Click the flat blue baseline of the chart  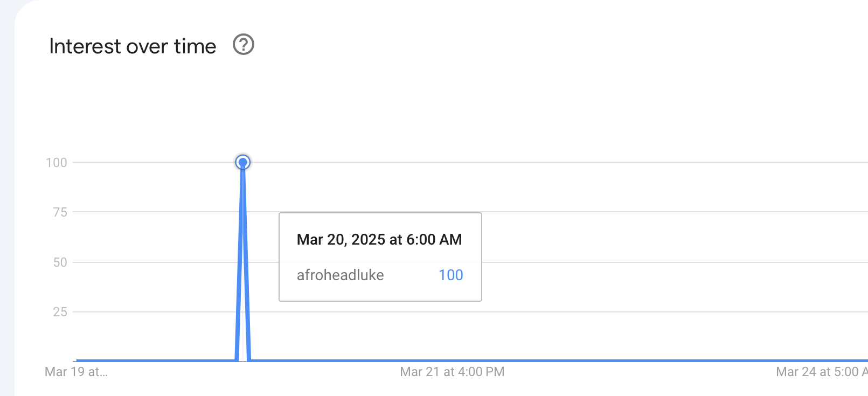click(539, 360)
